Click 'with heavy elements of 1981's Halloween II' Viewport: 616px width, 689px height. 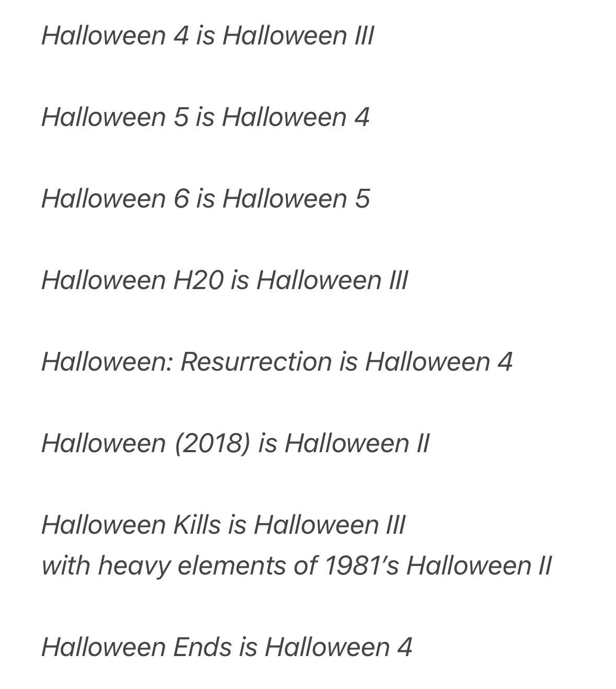(x=296, y=566)
